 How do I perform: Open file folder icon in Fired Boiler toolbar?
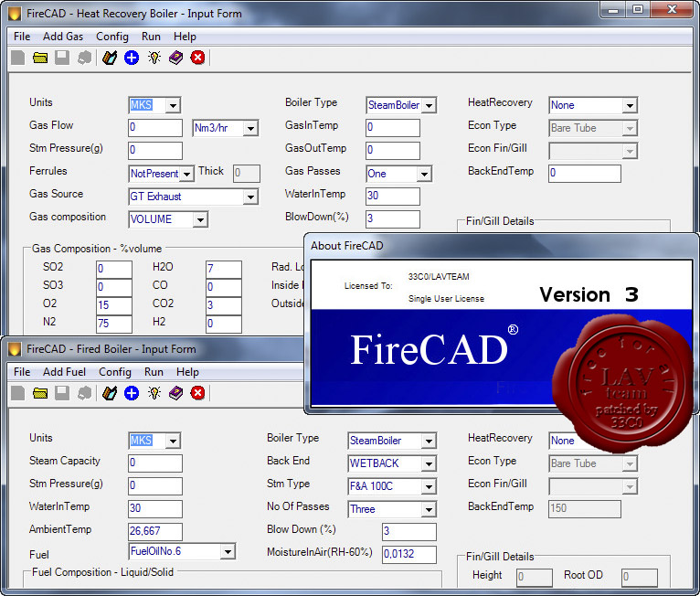pyautogui.click(x=40, y=393)
